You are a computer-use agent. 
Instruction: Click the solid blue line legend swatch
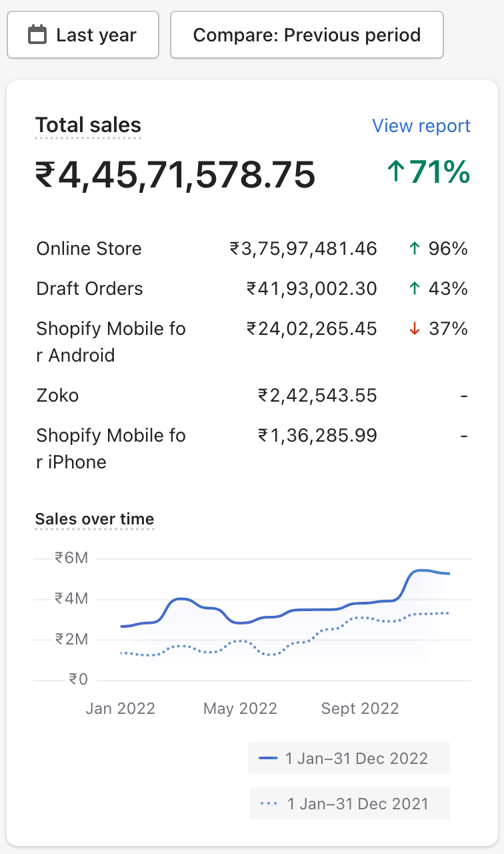pos(268,759)
